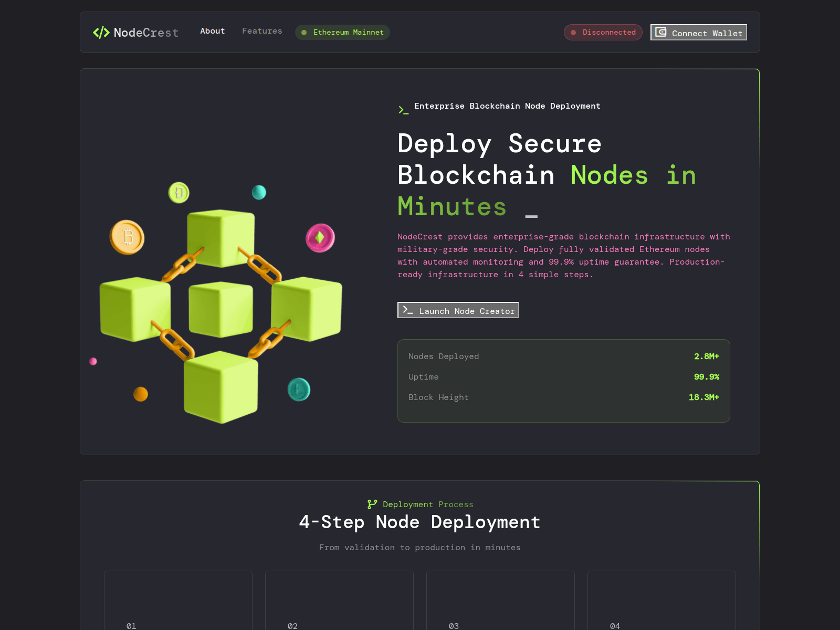Click the NodeCrest brand name
Image resolution: width=840 pixels, height=630 pixels.
tap(146, 33)
